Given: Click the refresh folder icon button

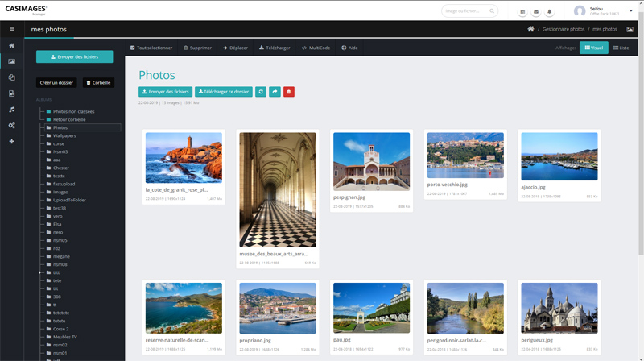Looking at the screenshot, I should [261, 92].
